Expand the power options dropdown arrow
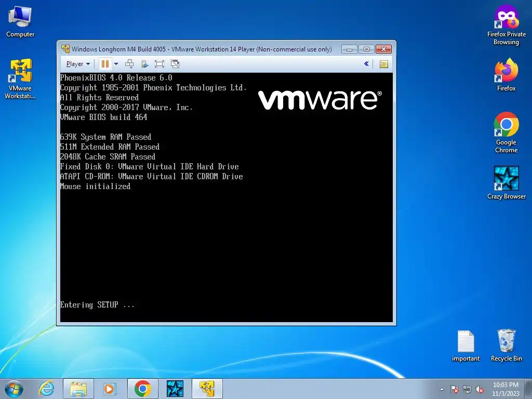532x399 pixels. click(116, 64)
